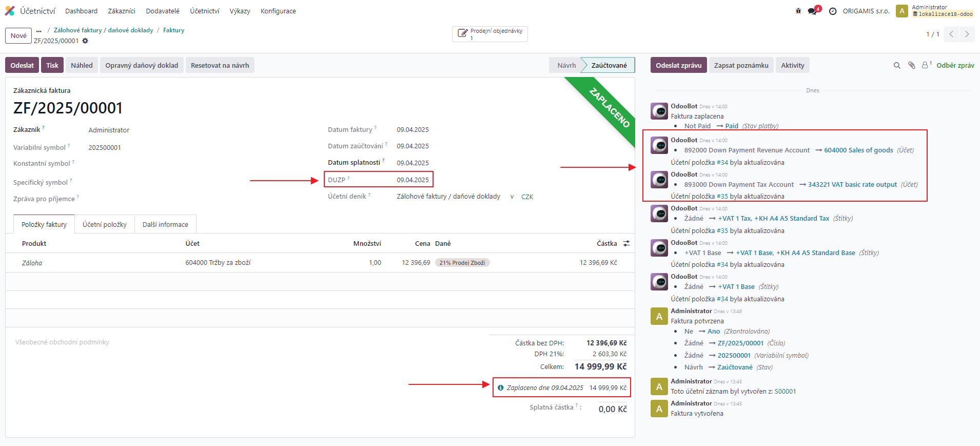The height and width of the screenshot is (446, 980).
Task: Switch to the Další informace tab
Action: (x=165, y=224)
